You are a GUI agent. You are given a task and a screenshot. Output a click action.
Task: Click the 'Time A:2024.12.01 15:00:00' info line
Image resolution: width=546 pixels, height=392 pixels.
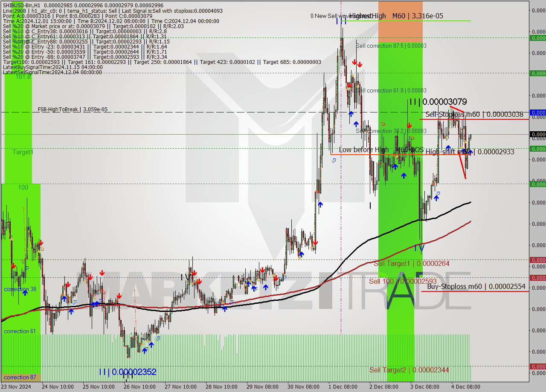[111, 21]
